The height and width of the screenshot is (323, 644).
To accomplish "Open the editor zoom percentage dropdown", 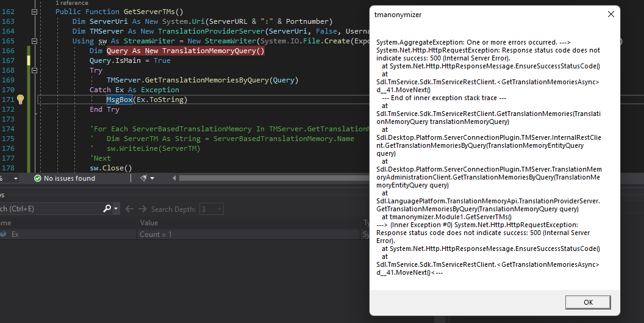I will [x=16, y=178].
